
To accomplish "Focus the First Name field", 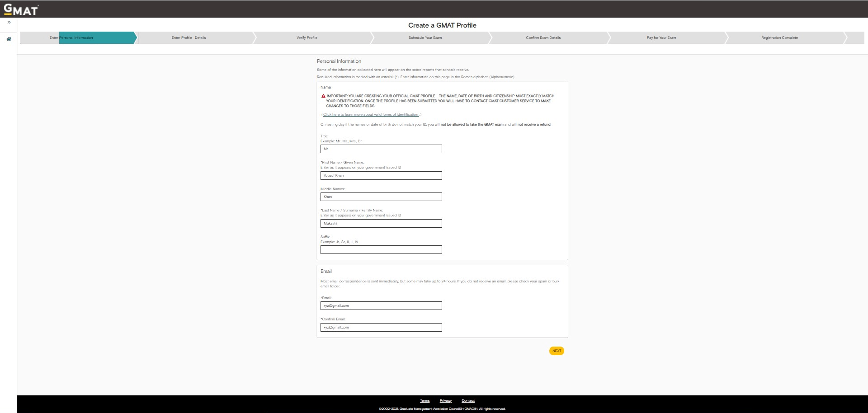I will (x=381, y=175).
